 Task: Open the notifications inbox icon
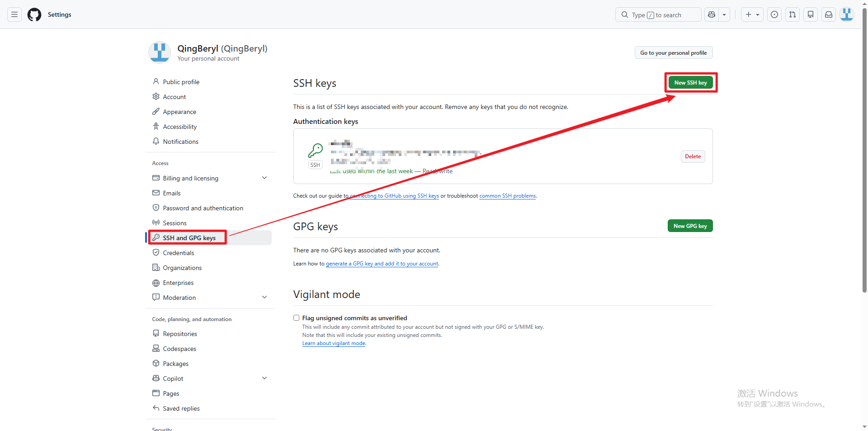tap(829, 14)
